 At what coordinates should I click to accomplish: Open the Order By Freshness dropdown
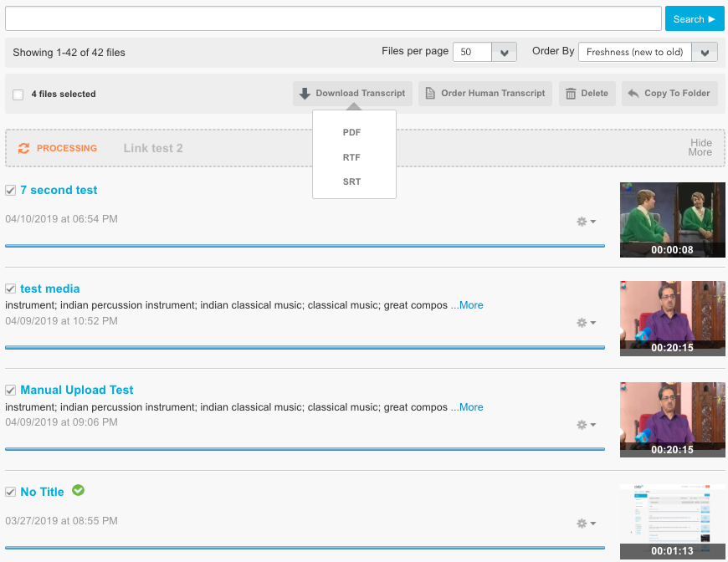[648, 52]
